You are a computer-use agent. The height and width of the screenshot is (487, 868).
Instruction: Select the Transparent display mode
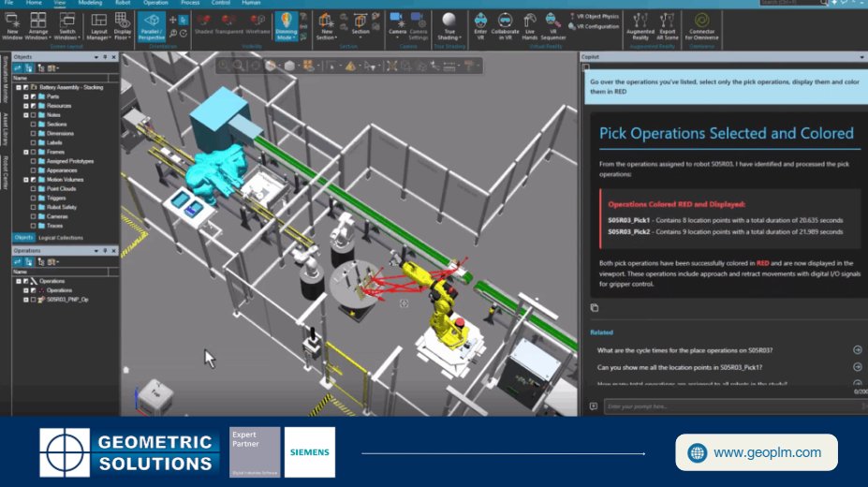[228, 25]
